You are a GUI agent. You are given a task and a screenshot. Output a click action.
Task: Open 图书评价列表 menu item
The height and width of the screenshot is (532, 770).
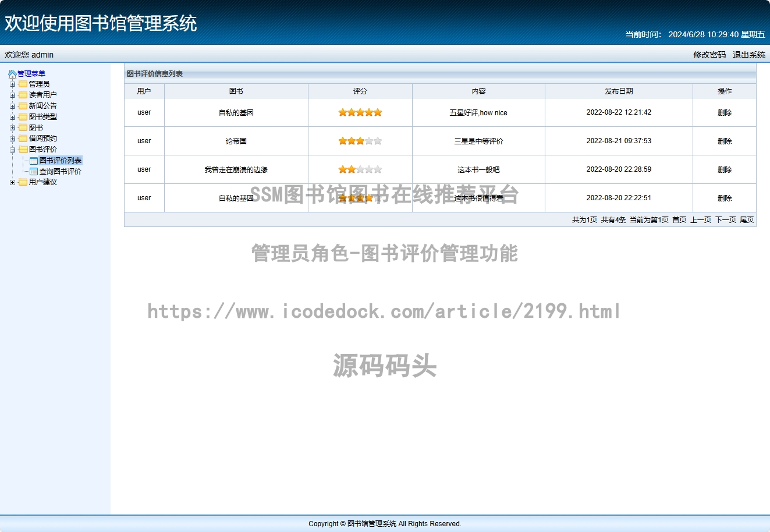click(x=61, y=161)
